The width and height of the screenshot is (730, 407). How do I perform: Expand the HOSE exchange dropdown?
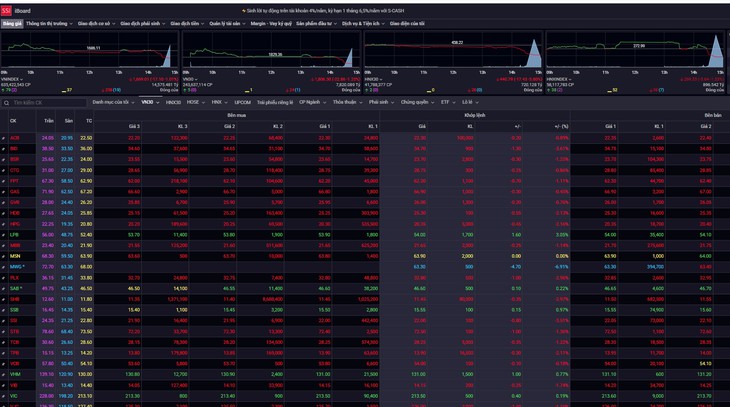pos(195,102)
